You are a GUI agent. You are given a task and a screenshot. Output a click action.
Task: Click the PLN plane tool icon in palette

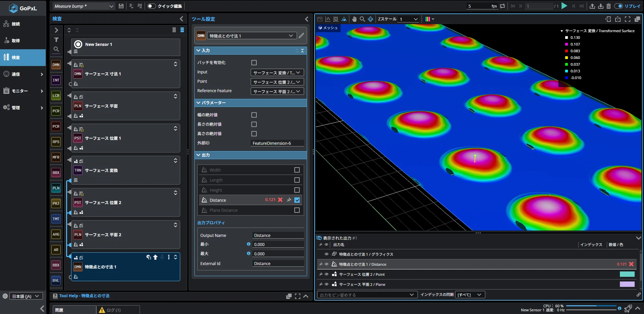tap(56, 188)
